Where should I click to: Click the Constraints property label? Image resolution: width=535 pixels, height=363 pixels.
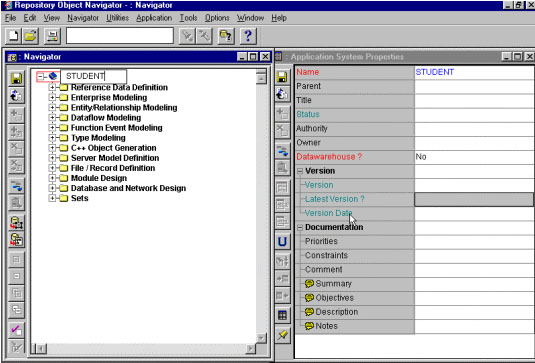(326, 255)
